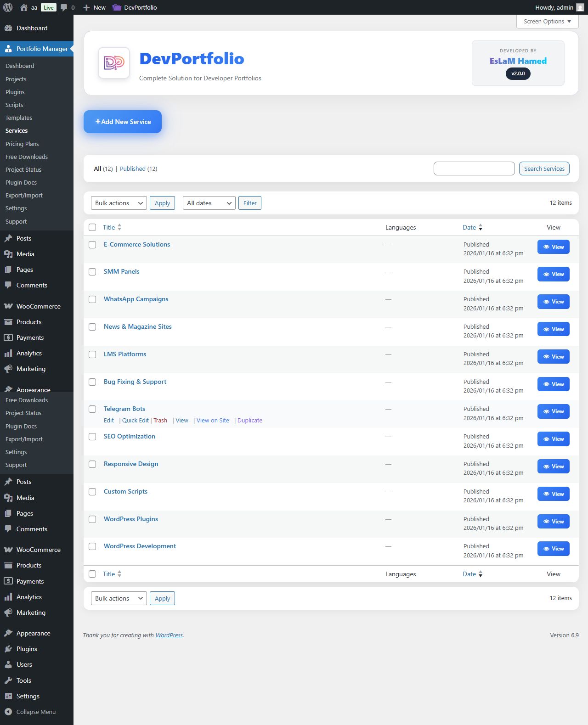
Task: Click the eye View icon for SMM Panels
Action: click(x=547, y=274)
